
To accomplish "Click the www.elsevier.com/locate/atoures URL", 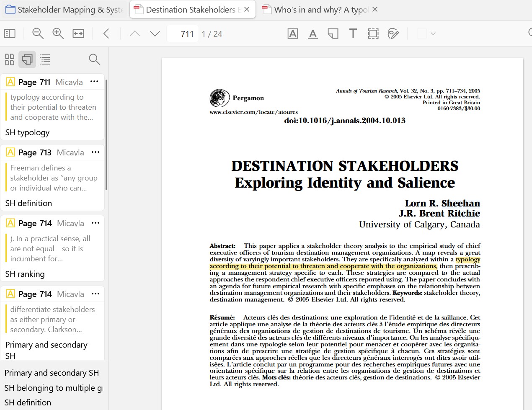I will [253, 112].
